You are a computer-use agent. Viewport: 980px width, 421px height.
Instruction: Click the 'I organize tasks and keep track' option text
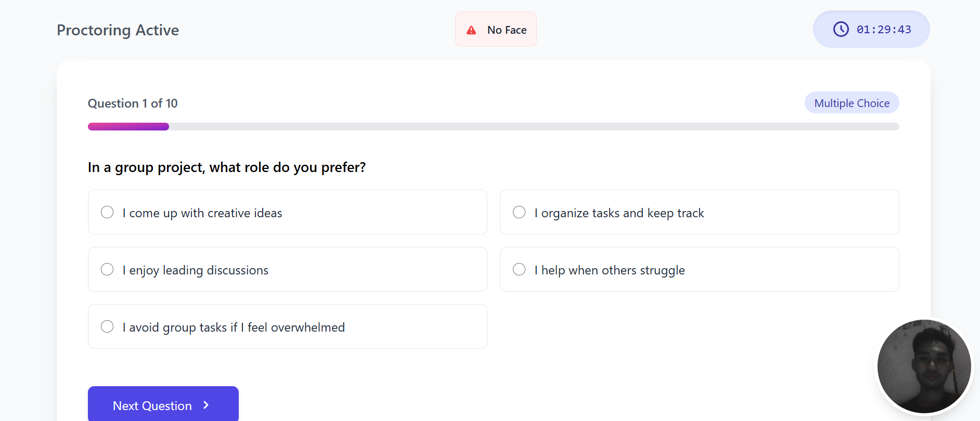click(x=619, y=213)
